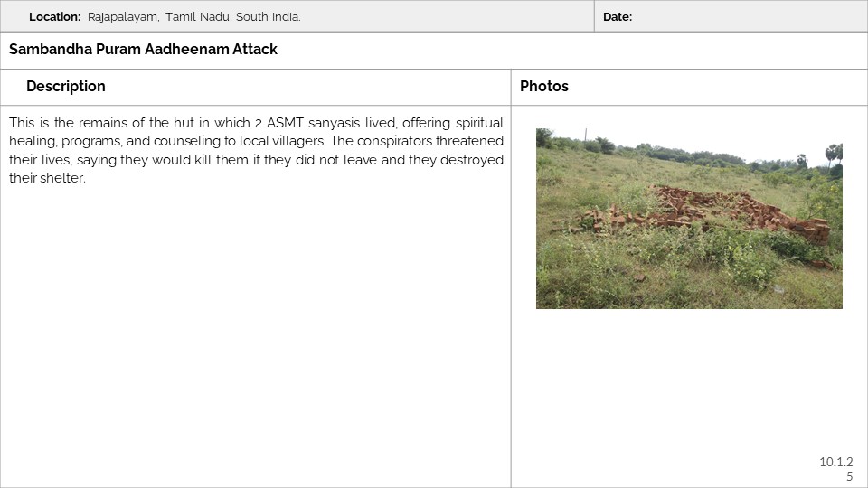Select the "Location:" label
The width and height of the screenshot is (868, 488).
point(55,17)
